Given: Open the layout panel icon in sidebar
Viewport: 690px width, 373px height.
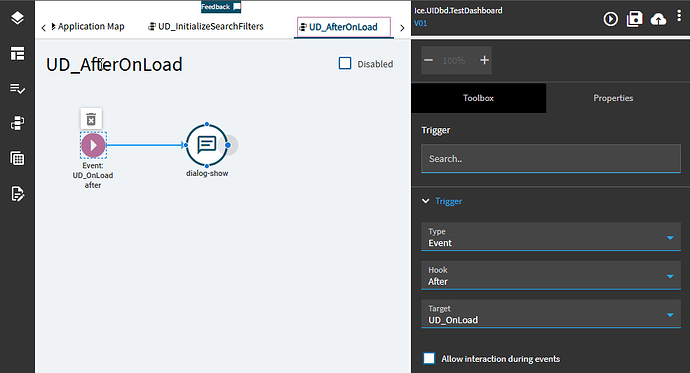Looking at the screenshot, I should [17, 54].
